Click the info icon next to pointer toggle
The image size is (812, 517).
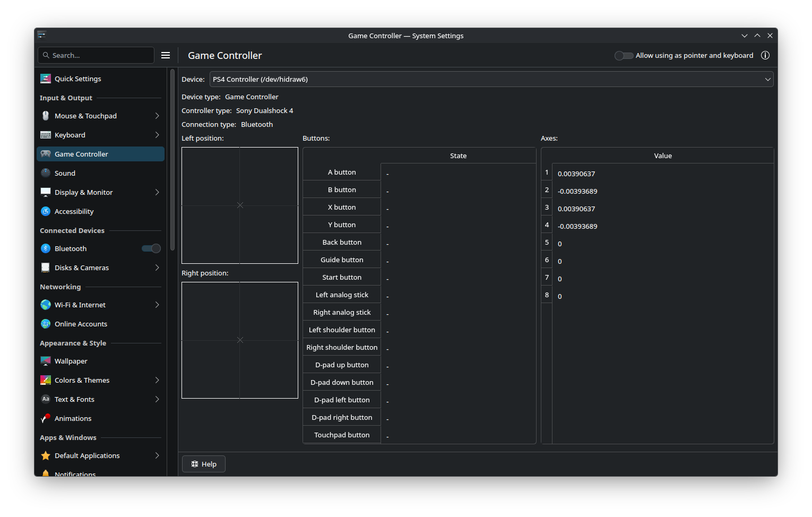coord(765,55)
